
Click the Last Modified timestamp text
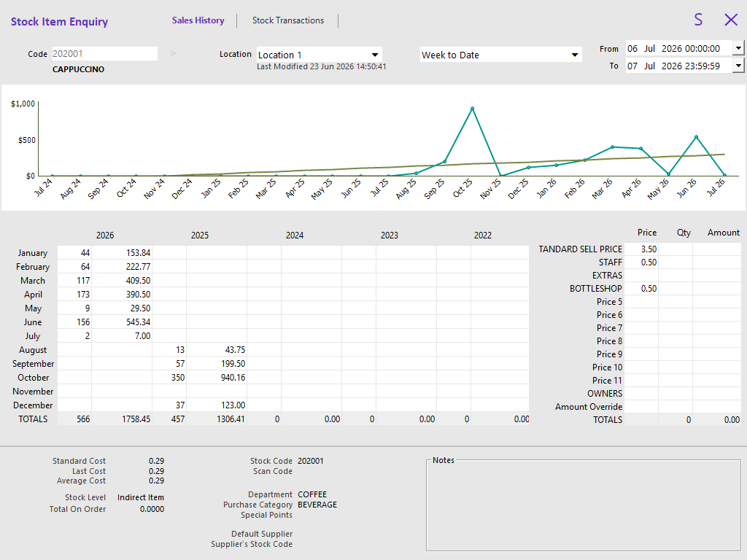(x=322, y=66)
